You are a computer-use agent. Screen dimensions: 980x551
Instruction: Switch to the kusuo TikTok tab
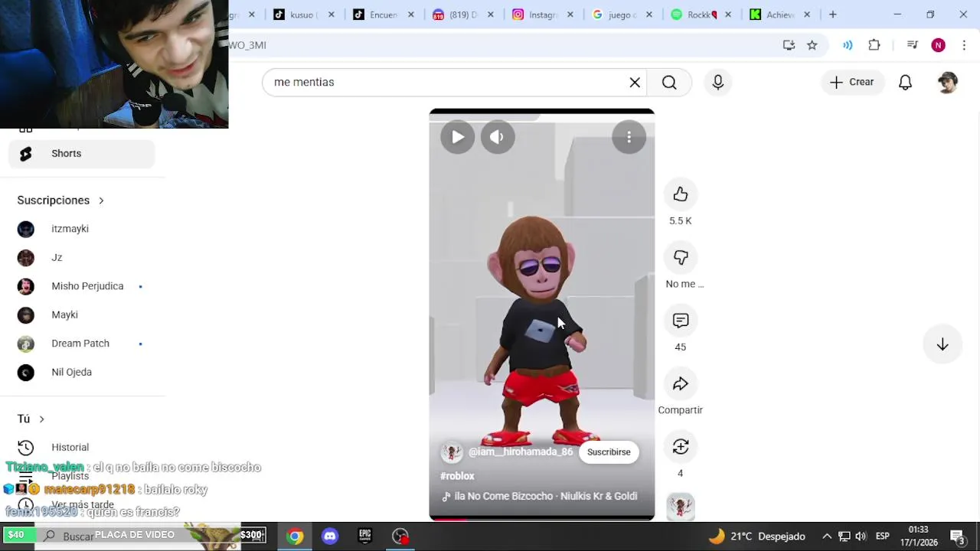(302, 15)
